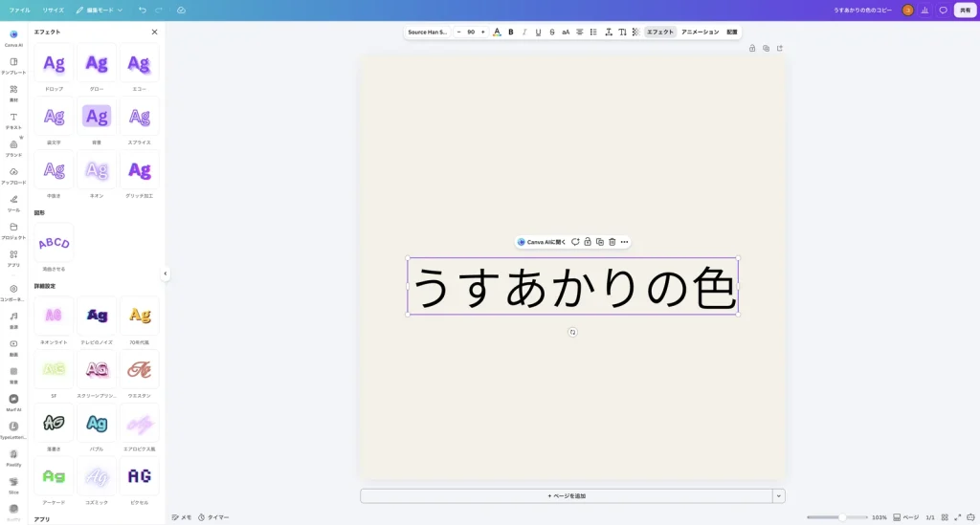The height and width of the screenshot is (525, 980).
Task: Click the redo arrow in top bar
Action: click(159, 10)
